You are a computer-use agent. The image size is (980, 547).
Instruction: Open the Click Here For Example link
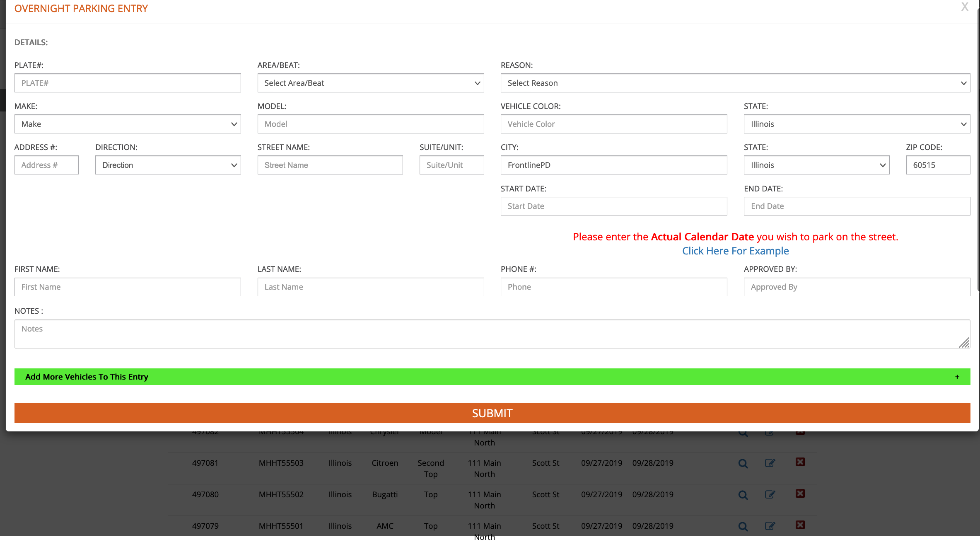point(735,251)
